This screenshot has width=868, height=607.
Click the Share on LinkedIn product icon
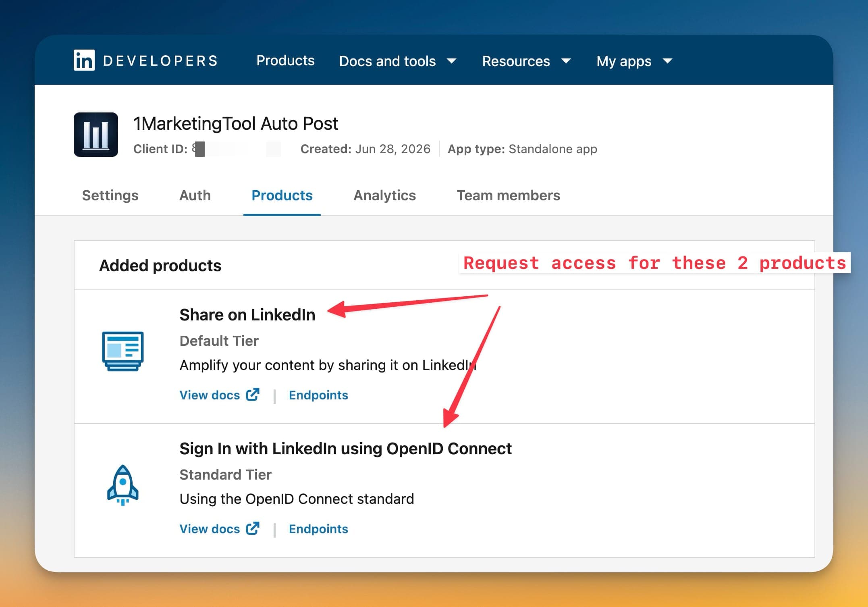[x=123, y=351]
